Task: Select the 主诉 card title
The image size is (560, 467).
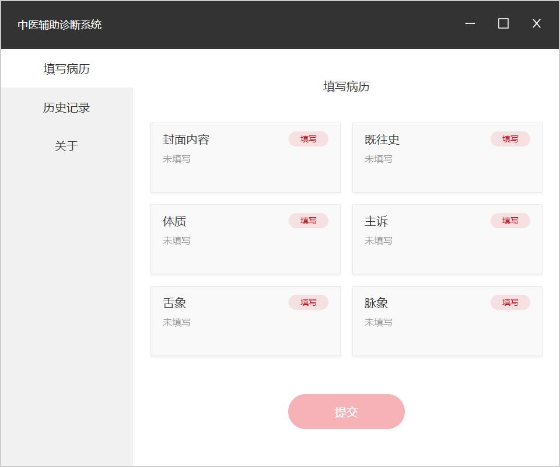Action: [376, 221]
